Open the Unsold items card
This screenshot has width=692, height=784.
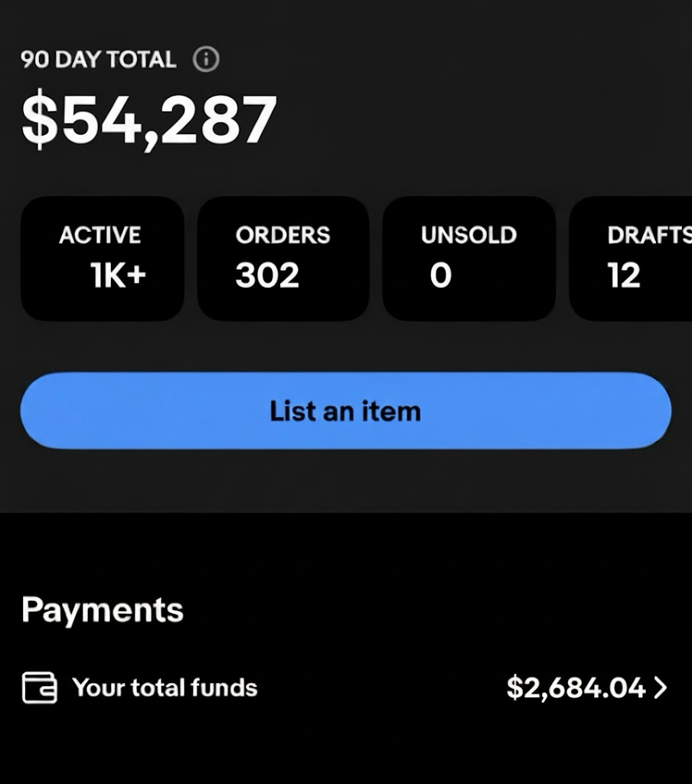(468, 258)
